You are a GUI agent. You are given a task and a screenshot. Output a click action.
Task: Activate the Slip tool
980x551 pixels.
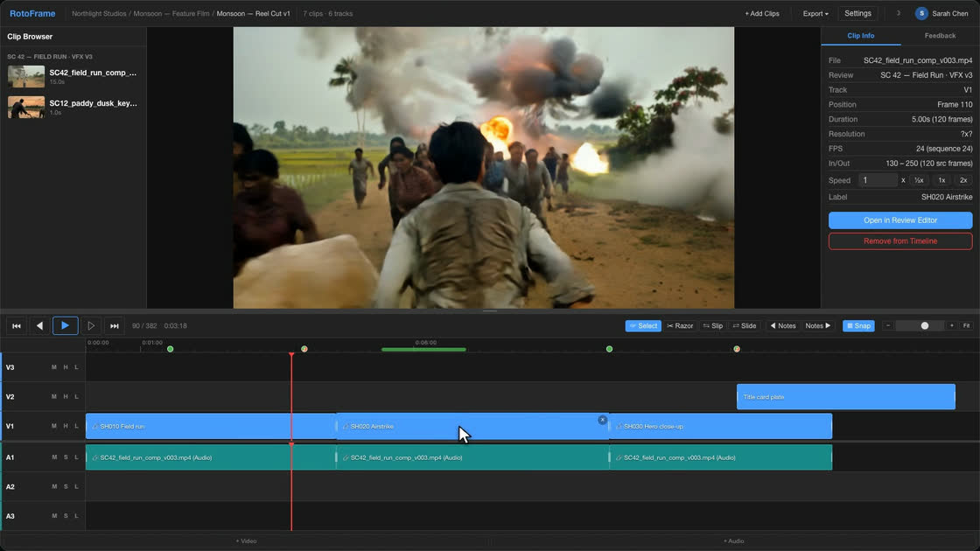(712, 325)
